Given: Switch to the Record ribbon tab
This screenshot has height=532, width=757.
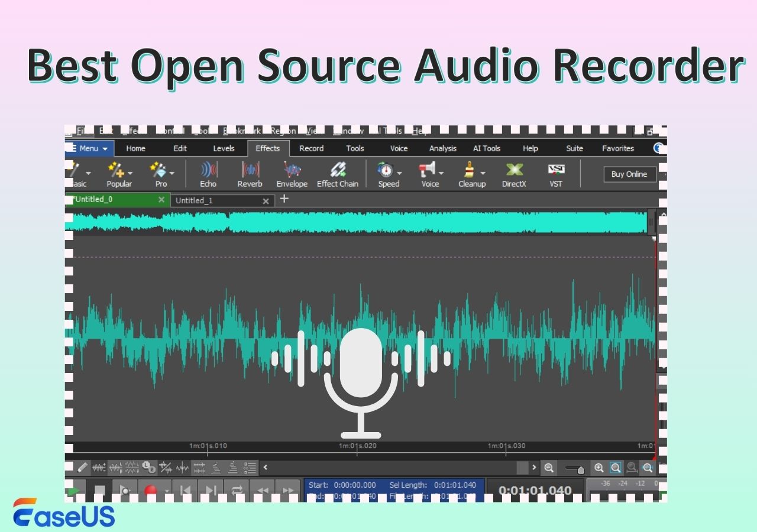Looking at the screenshot, I should (x=311, y=148).
